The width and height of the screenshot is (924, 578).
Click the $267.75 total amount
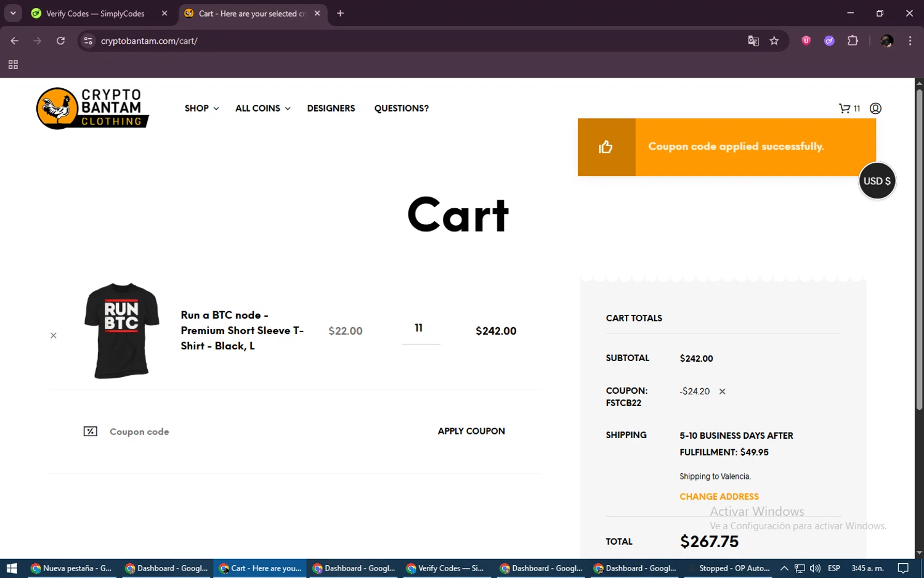click(x=709, y=542)
